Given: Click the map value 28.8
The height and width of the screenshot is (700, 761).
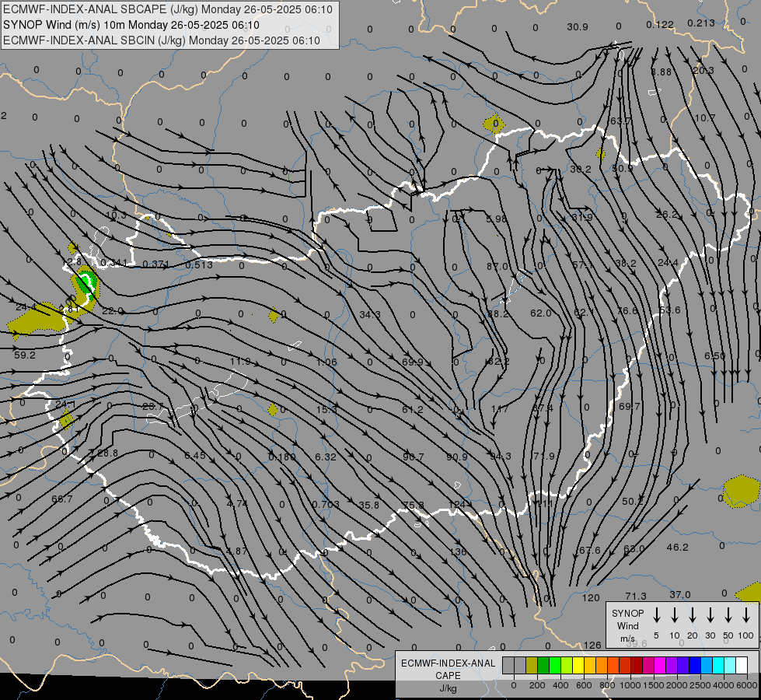Looking at the screenshot, I should coord(107,453).
